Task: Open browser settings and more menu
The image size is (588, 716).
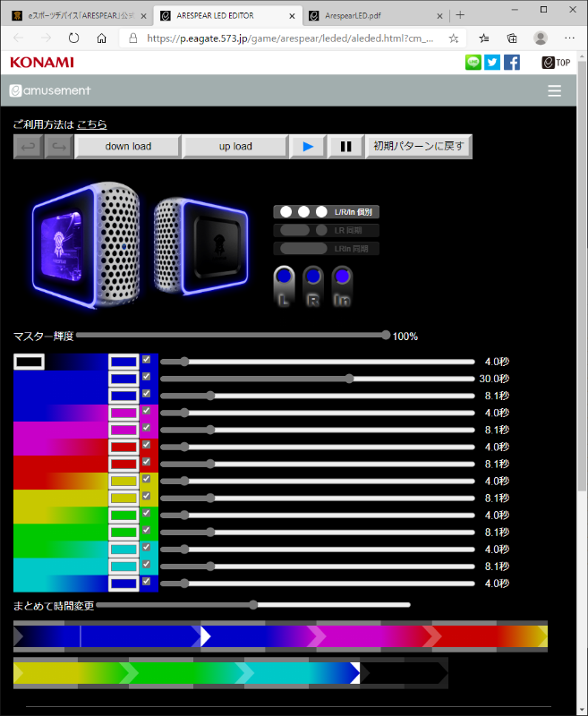Action: pyautogui.click(x=569, y=38)
